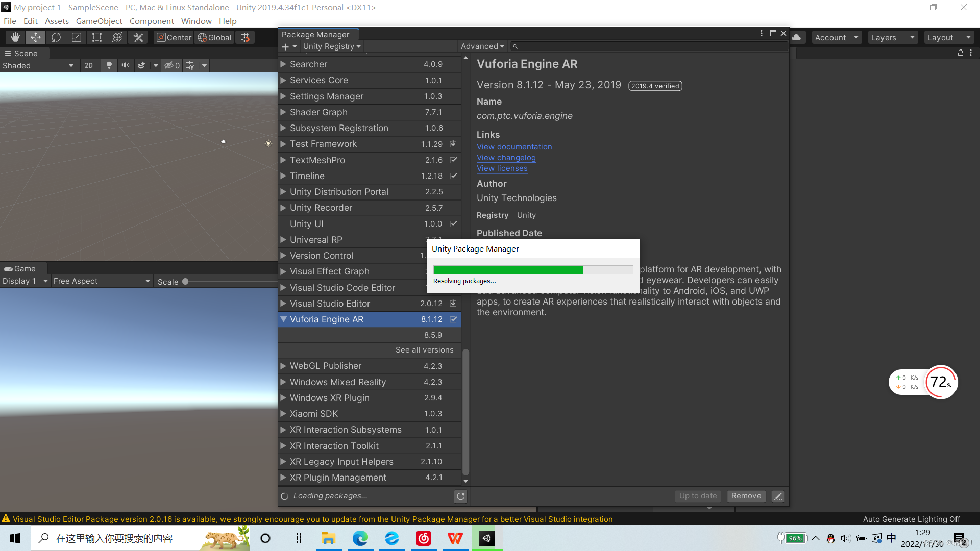Toggle scene lighting bulb icon

tap(109, 65)
